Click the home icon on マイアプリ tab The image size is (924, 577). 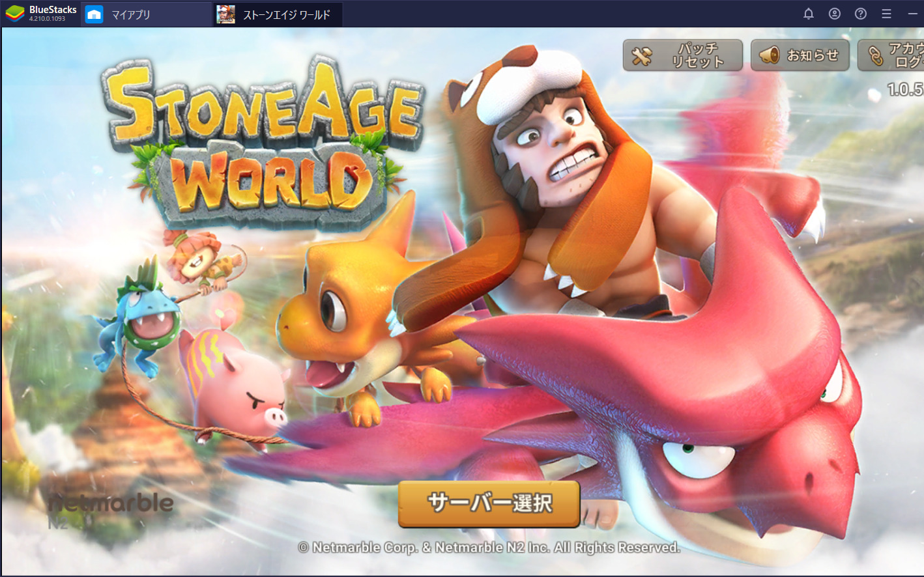(94, 14)
